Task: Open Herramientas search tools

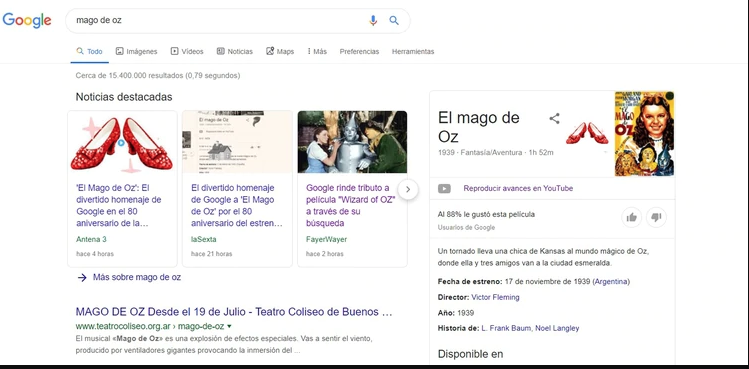Action: tap(413, 52)
